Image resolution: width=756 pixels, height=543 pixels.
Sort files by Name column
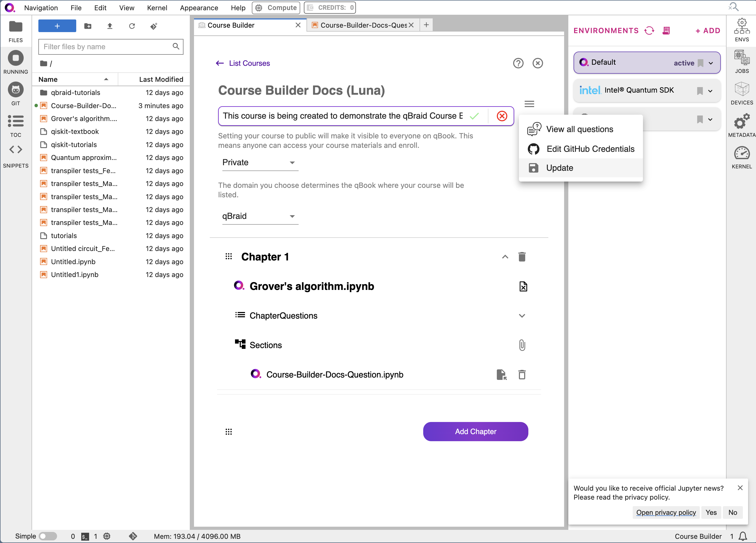(x=75, y=79)
